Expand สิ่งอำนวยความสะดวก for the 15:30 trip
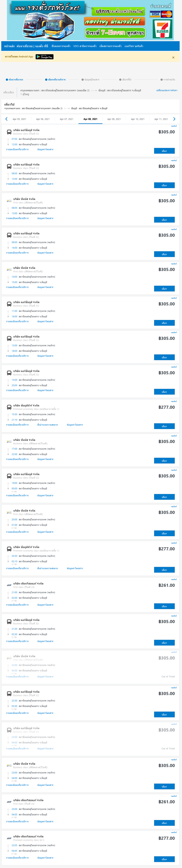Viewport: 182px width, 868px height. click(x=48, y=425)
